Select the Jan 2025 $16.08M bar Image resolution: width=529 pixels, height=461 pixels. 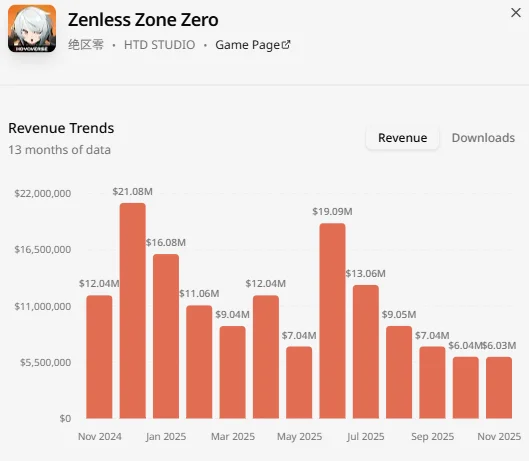tap(166, 336)
